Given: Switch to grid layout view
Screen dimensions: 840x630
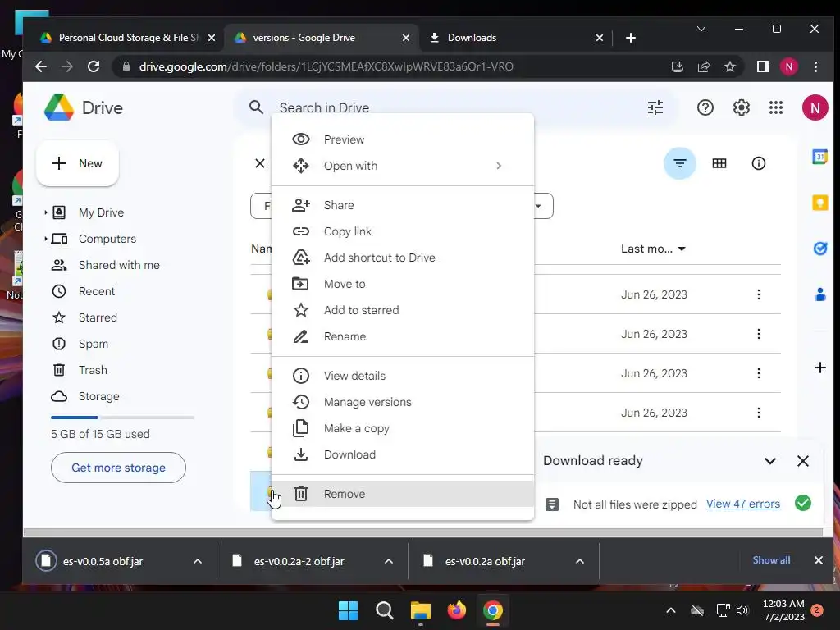Looking at the screenshot, I should [719, 163].
